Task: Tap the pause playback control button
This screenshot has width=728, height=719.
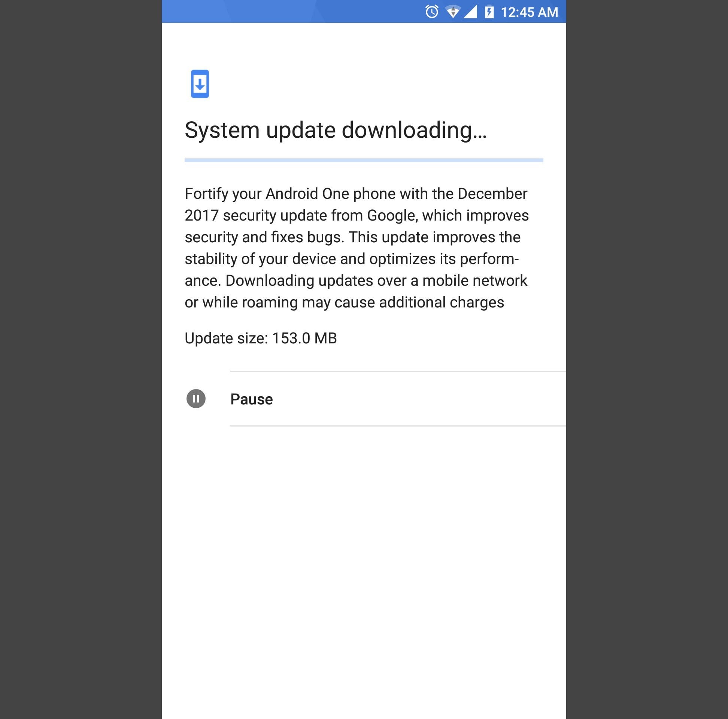Action: point(195,398)
